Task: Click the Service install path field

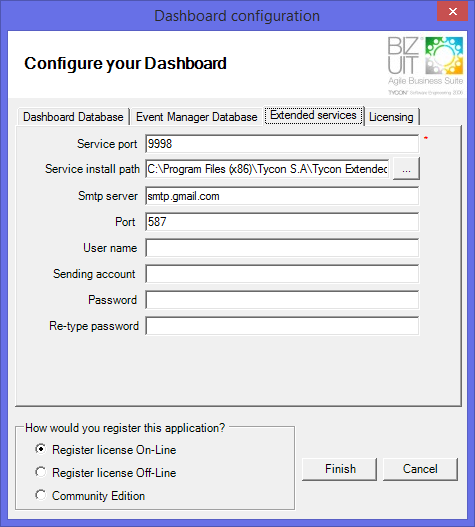Action: pyautogui.click(x=267, y=169)
